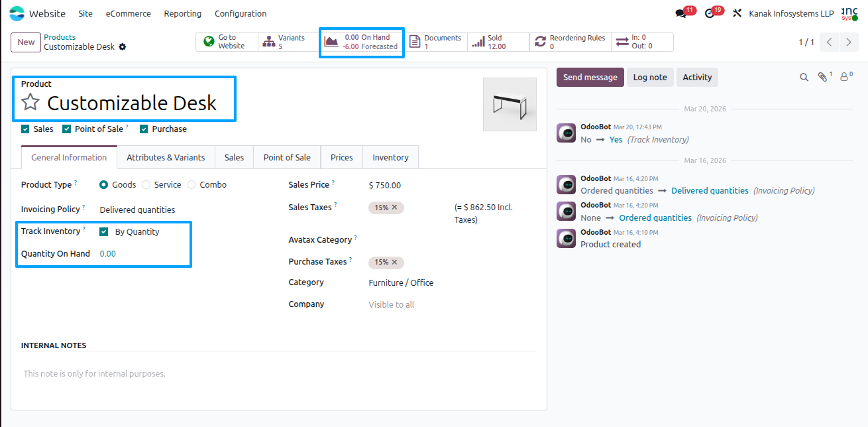Open the gear actions menu beside Customizable Desk

122,47
